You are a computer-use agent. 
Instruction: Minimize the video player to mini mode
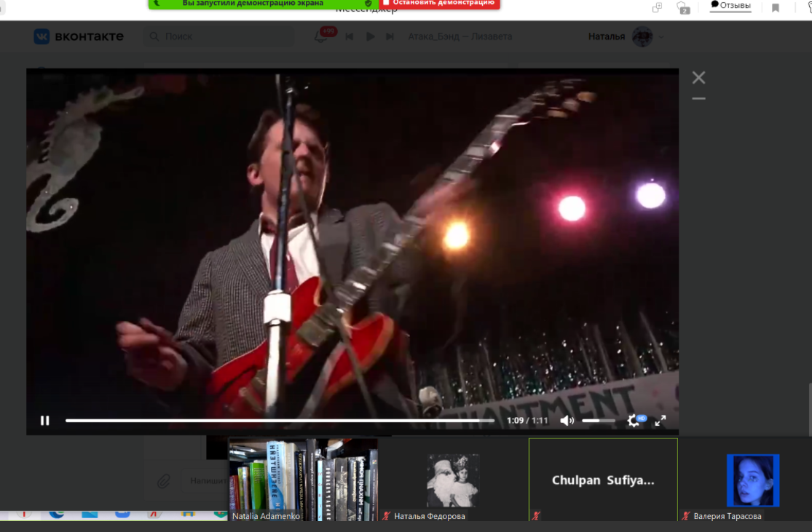point(698,98)
